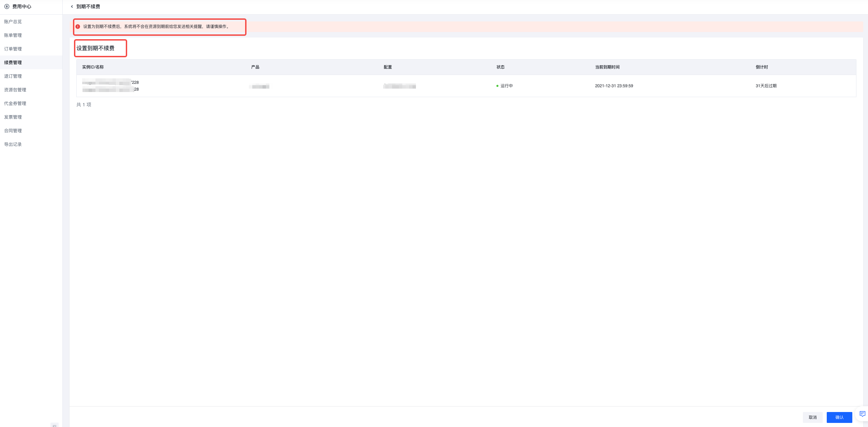Viewport: 868px width, 427px height.
Task: Click the 运行中 status cell
Action: coord(505,86)
